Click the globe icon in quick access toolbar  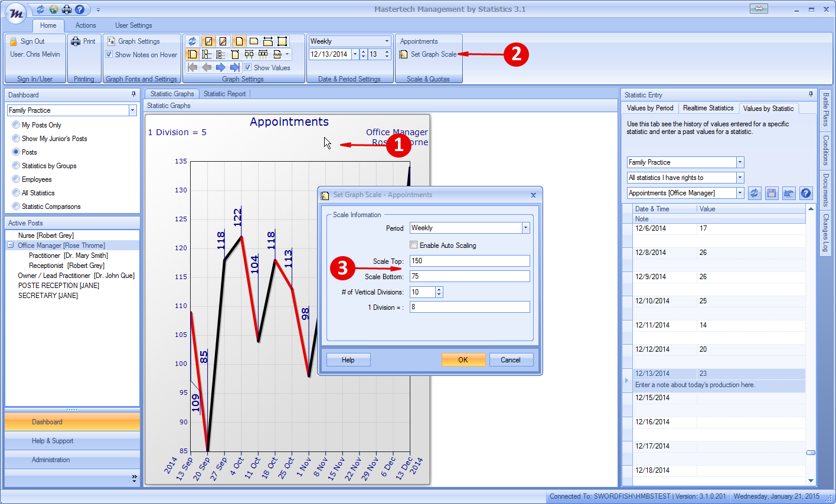pyautogui.click(x=54, y=9)
